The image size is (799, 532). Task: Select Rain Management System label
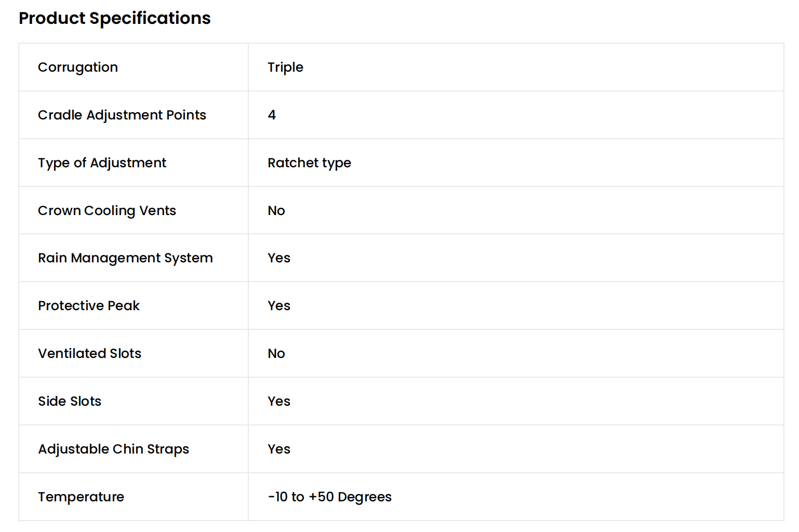[125, 258]
